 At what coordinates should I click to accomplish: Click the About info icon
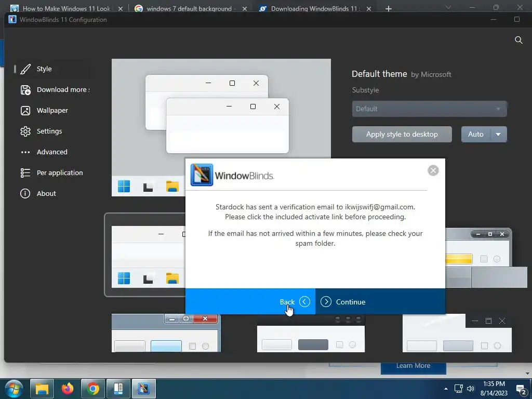(x=25, y=193)
